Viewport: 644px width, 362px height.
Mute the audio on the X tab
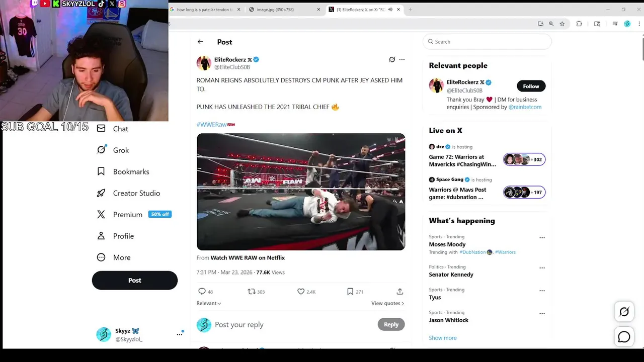pyautogui.click(x=390, y=10)
